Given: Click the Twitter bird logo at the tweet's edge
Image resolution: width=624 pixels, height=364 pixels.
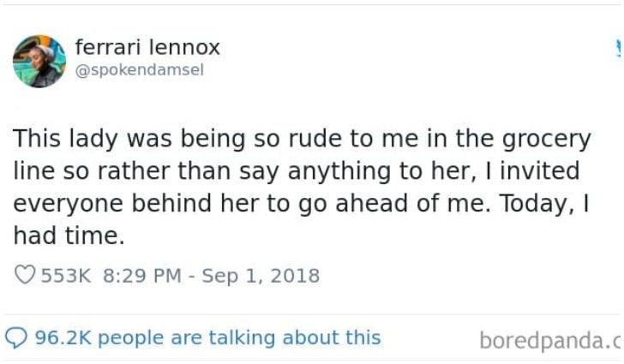Looking at the screenshot, I should click(x=619, y=49).
